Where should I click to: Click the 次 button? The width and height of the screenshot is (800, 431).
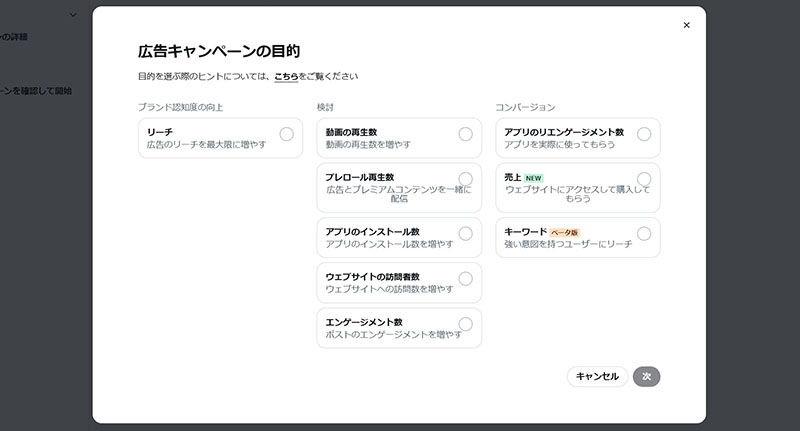[x=646, y=377]
